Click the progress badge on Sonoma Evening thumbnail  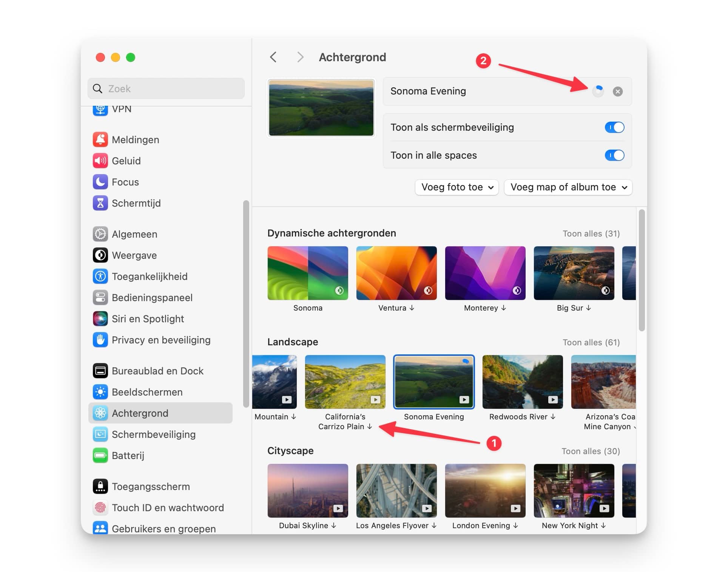[x=466, y=362]
